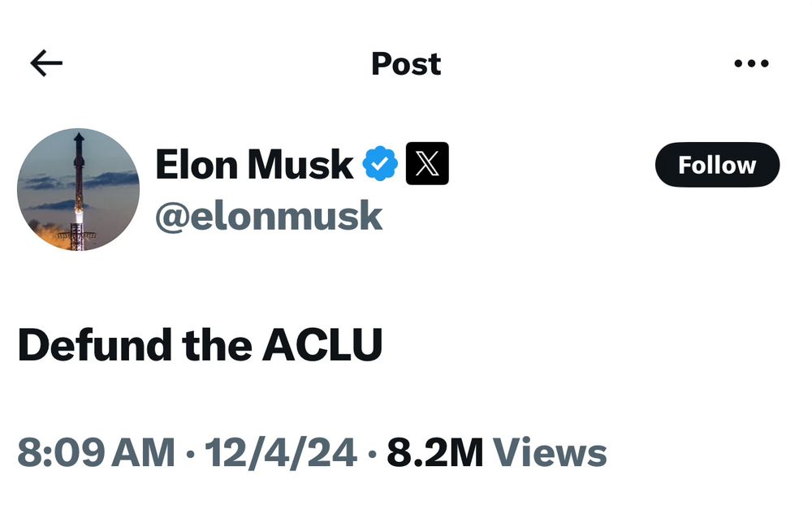Select the post text Defund the ACLU

(200, 346)
